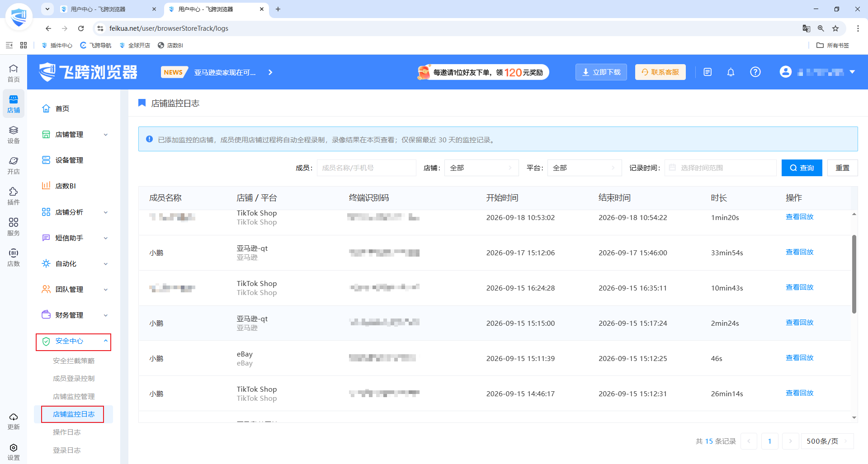The height and width of the screenshot is (464, 868).
Task: Select 店铺监控日志 submenu item
Action: tap(74, 414)
